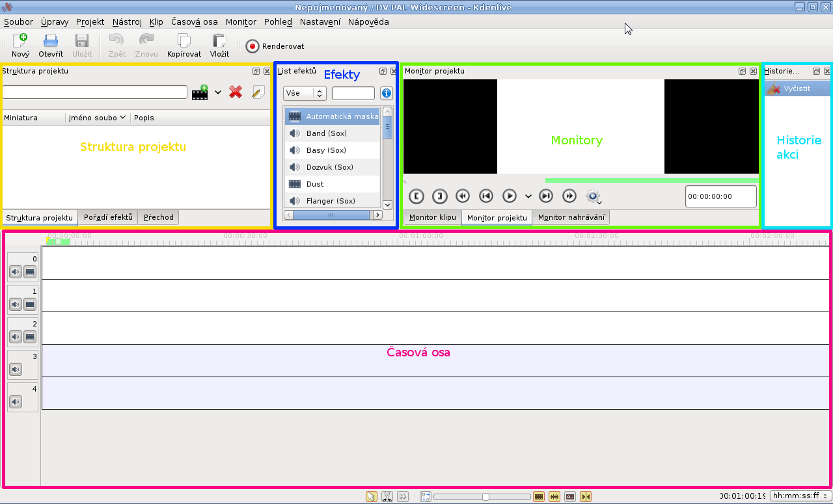Select the Dust effect in list
This screenshot has width=833, height=504.
click(x=315, y=184)
